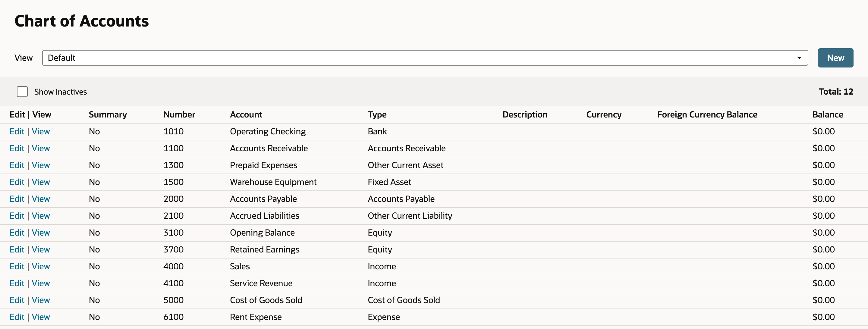The height and width of the screenshot is (329, 868).
Task: View the Opening Balance account
Action: [x=41, y=232]
